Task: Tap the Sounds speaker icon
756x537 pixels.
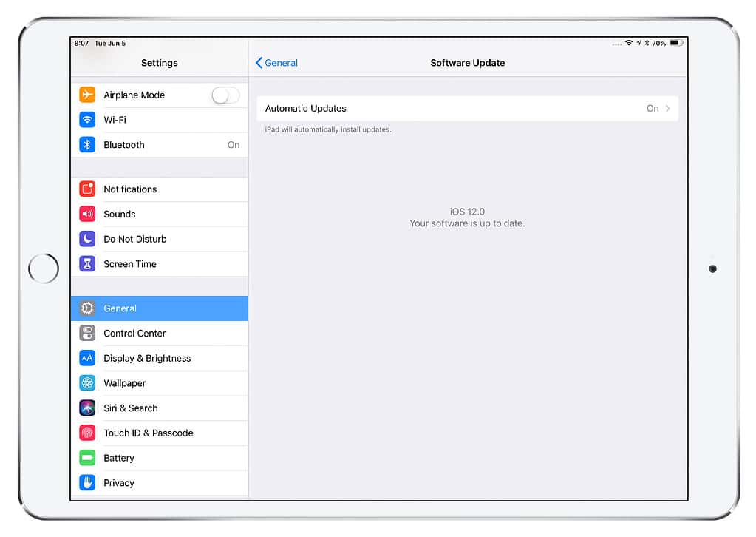Action: pyautogui.click(x=87, y=214)
